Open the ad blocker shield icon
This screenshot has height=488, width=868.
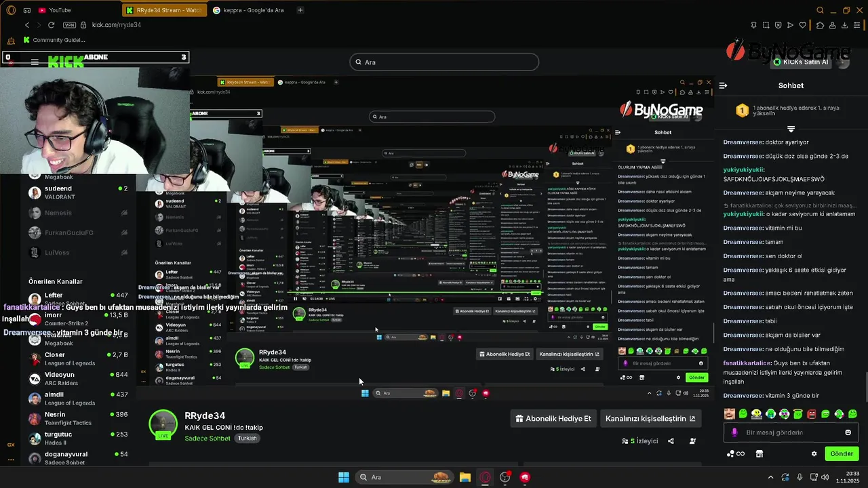[778, 25]
